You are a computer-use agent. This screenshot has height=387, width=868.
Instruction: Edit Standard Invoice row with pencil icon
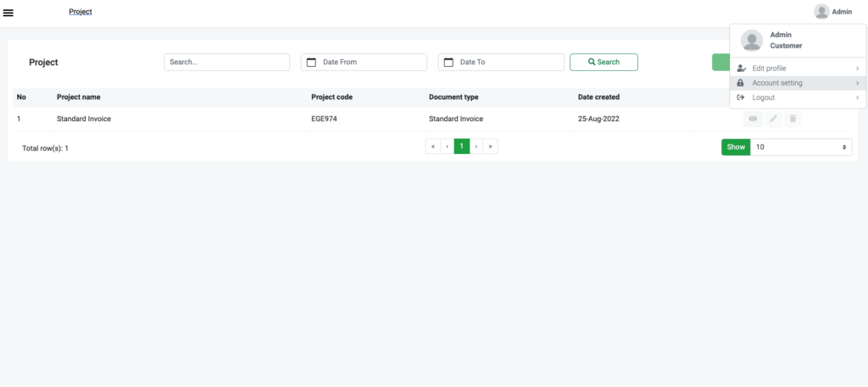click(x=773, y=119)
